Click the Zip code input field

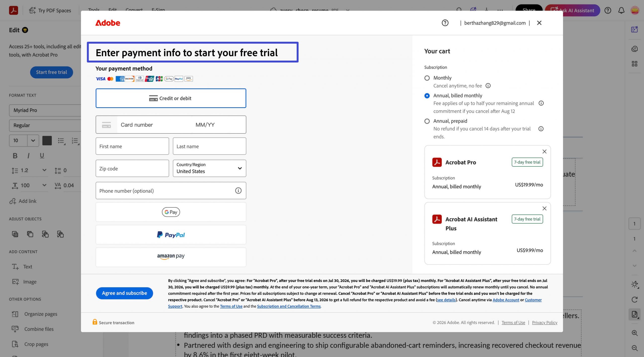(132, 168)
